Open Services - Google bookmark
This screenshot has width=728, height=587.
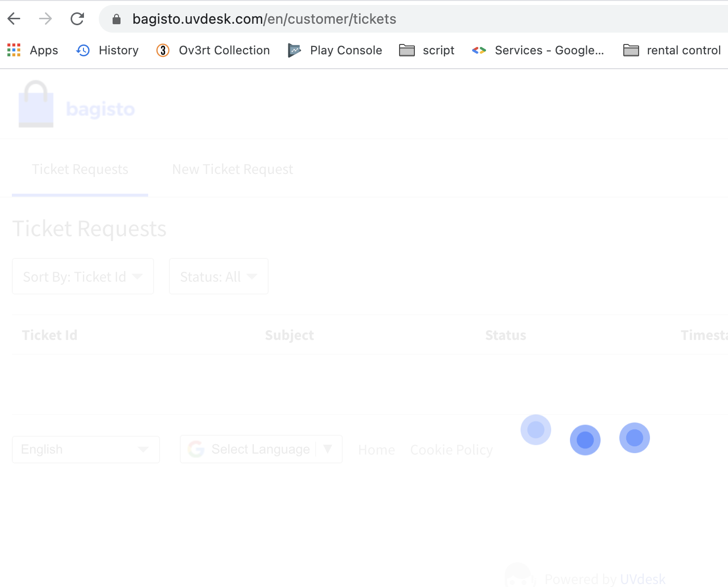click(538, 50)
